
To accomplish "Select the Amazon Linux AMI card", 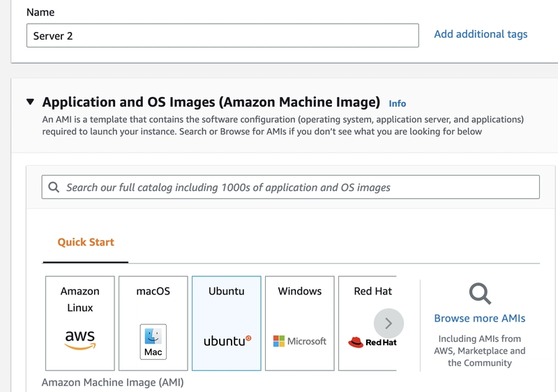I will click(x=80, y=324).
